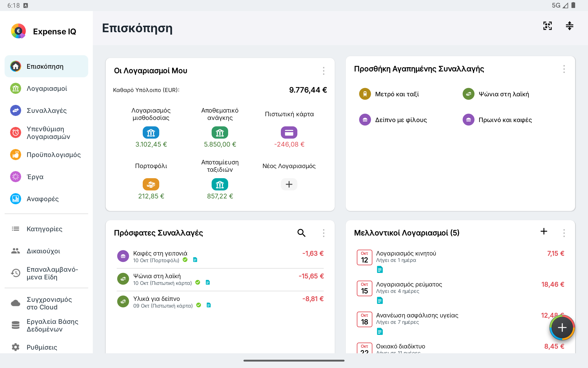Open note icon under Λογαριασμός κινητού bill
This screenshot has width=588, height=368.
[380, 270]
